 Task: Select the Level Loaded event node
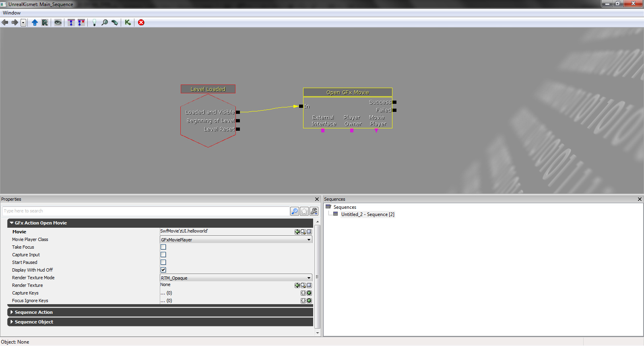click(x=208, y=89)
